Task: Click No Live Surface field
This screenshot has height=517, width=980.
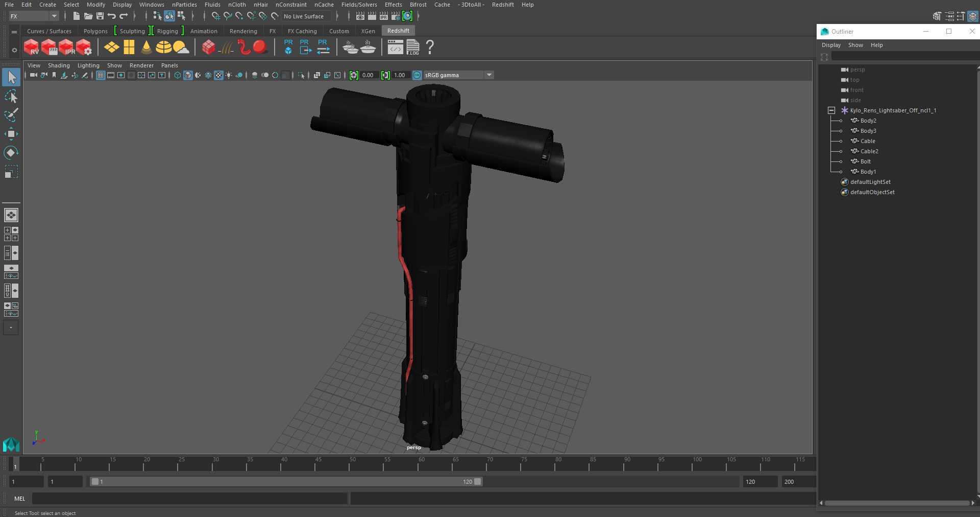Action: 306,16
